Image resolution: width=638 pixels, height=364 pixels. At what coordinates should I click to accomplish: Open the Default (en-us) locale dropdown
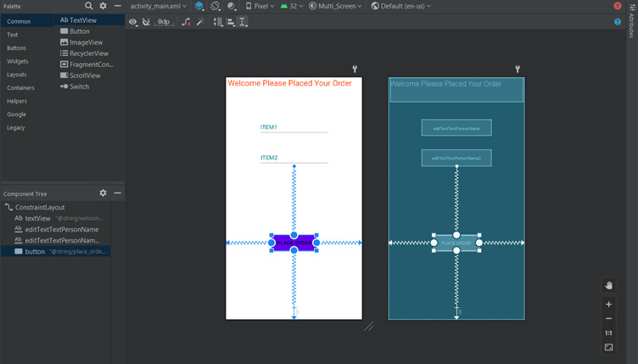[401, 6]
